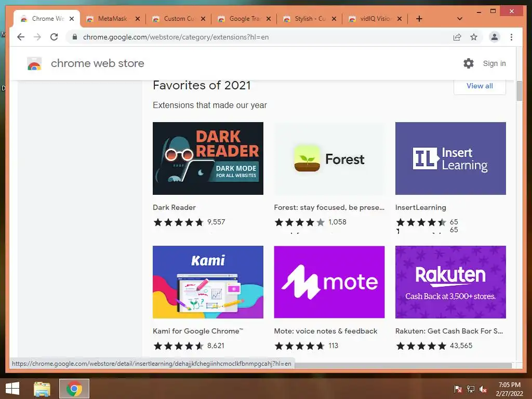This screenshot has width=532, height=399.
Task: Expand the tab search dropdown arrow
Action: click(x=459, y=19)
